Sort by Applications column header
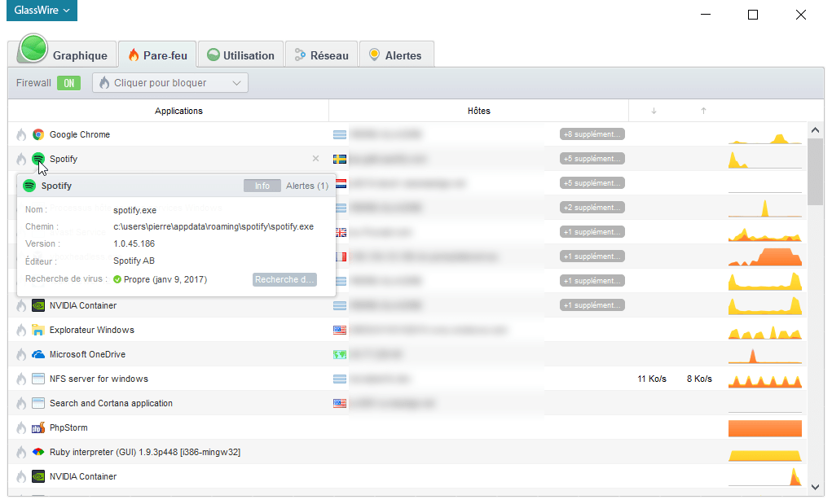Screen dimensions: 832x504 [x=178, y=111]
